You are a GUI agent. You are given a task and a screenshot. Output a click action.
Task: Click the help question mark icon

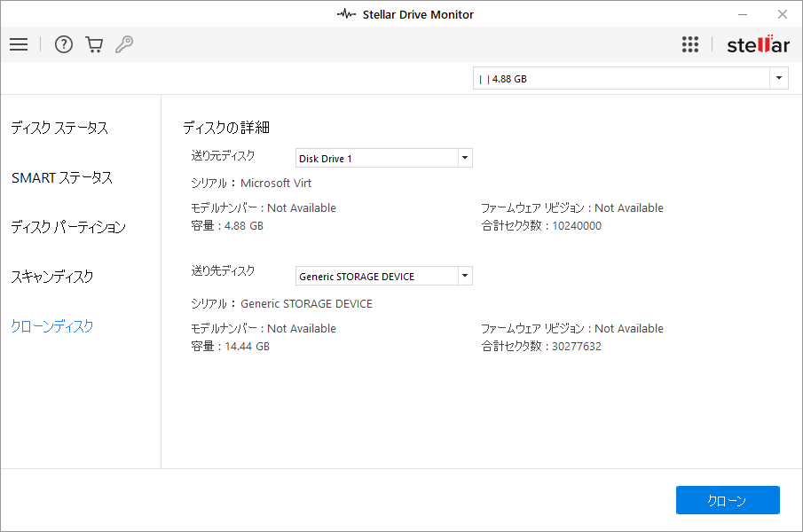tap(64, 44)
